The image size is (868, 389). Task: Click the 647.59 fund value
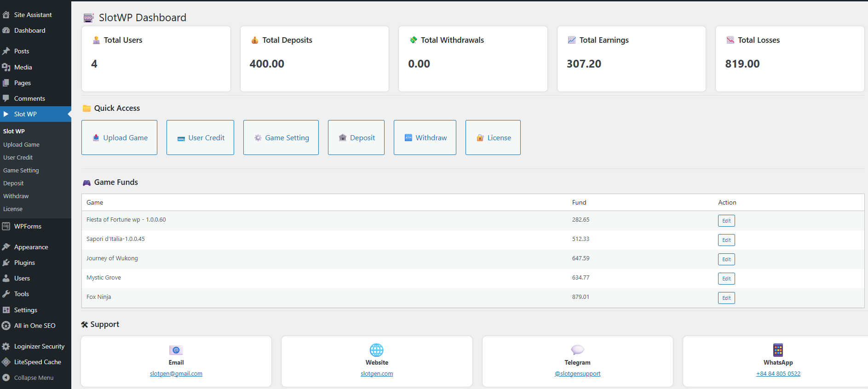click(x=581, y=258)
